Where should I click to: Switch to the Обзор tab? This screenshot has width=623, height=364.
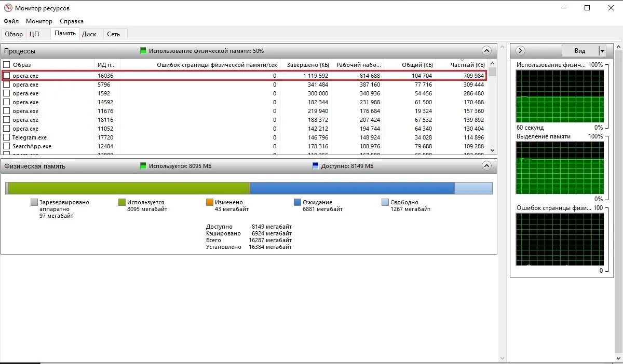click(14, 34)
